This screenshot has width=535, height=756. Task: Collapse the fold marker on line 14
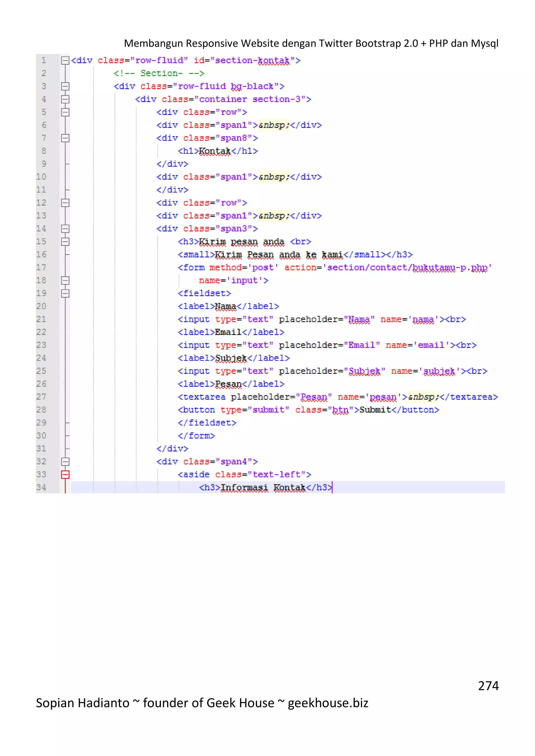(65, 228)
